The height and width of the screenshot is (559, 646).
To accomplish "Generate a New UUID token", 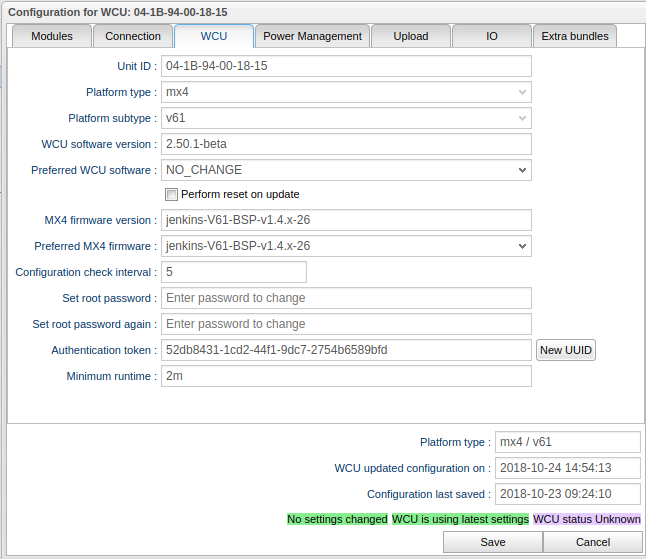I will 565,350.
